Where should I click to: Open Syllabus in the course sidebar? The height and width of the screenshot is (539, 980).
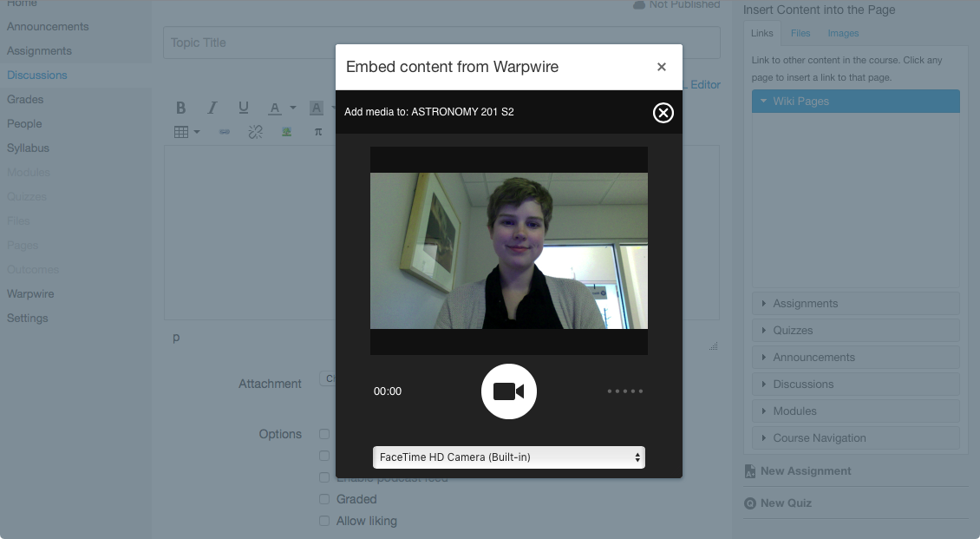(28, 148)
